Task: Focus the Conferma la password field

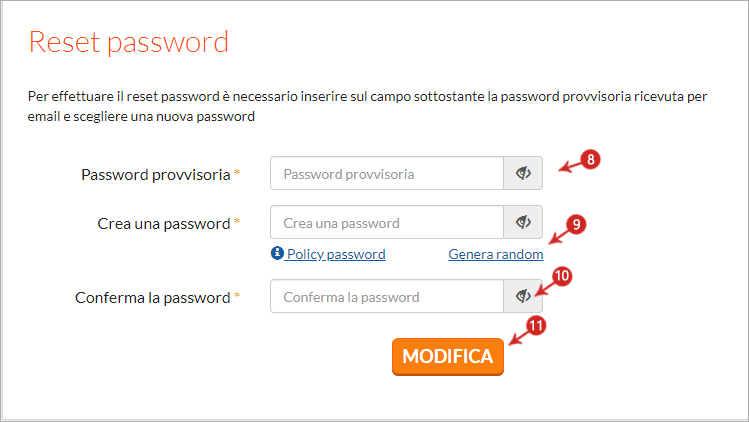Action: pyautogui.click(x=387, y=296)
